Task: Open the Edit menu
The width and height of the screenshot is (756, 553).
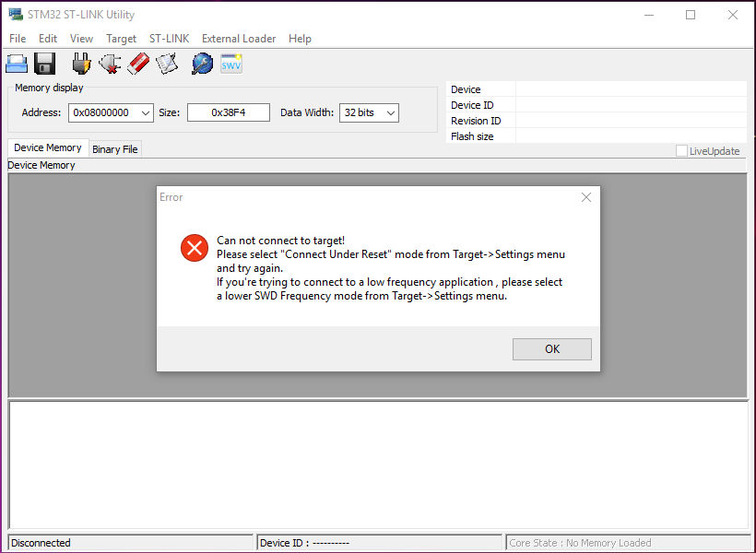Action: (48, 39)
